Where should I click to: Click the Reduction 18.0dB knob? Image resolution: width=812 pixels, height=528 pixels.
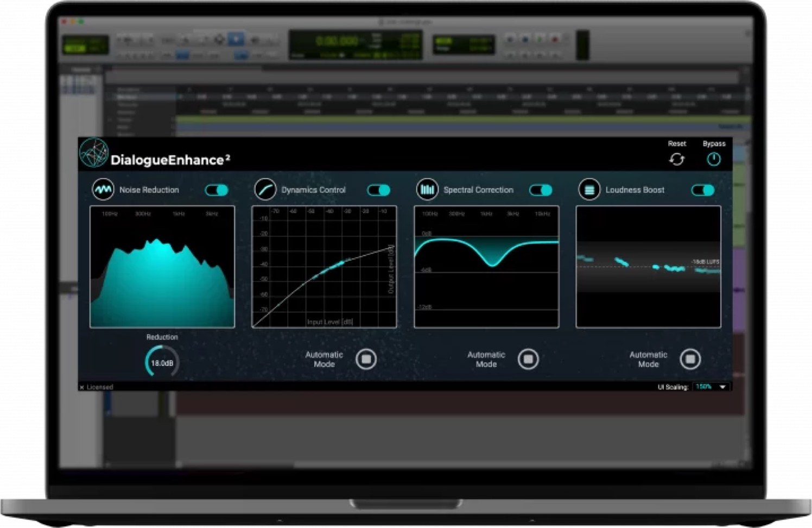click(162, 362)
